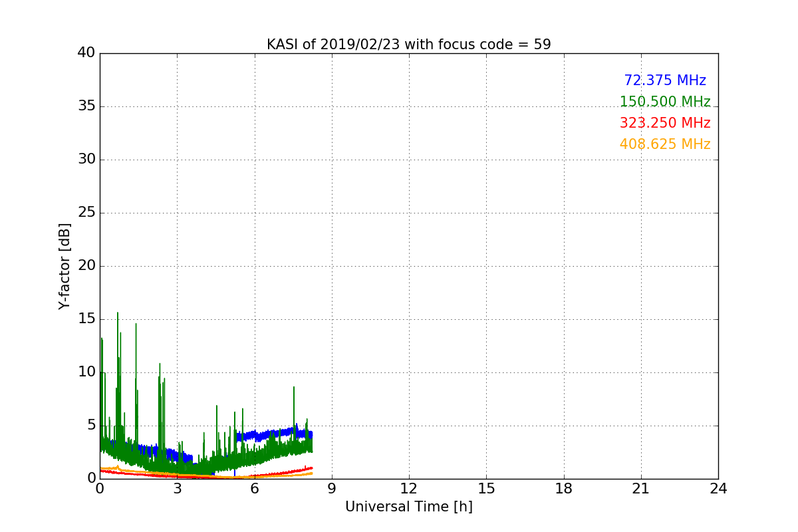798x532 pixels.
Task: Click x-axis tick label 24
Action: [718, 489]
